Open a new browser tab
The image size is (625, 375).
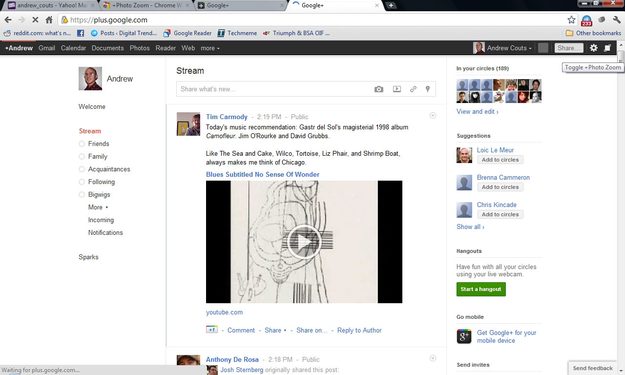391,5
